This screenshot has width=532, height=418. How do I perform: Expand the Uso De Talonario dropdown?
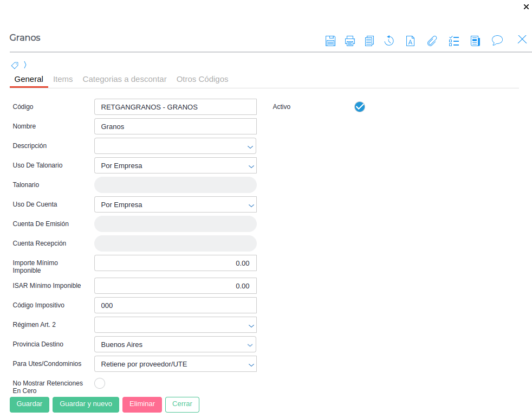click(175, 165)
